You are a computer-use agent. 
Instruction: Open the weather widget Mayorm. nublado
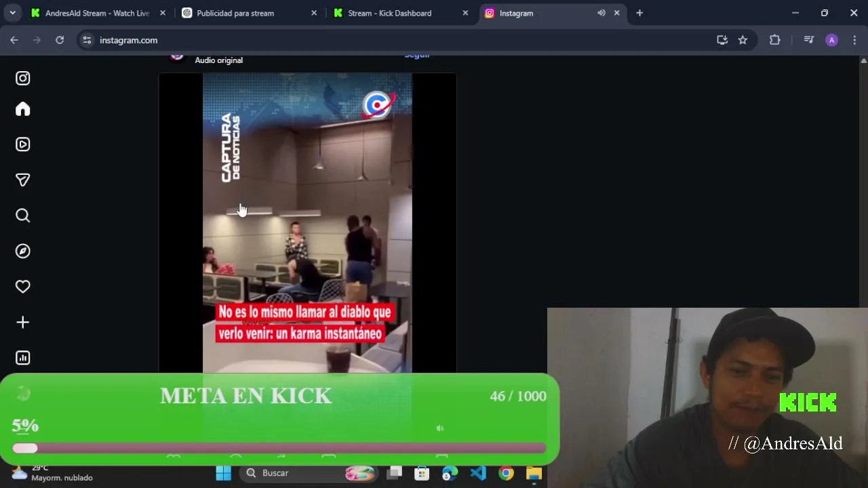coord(52,473)
